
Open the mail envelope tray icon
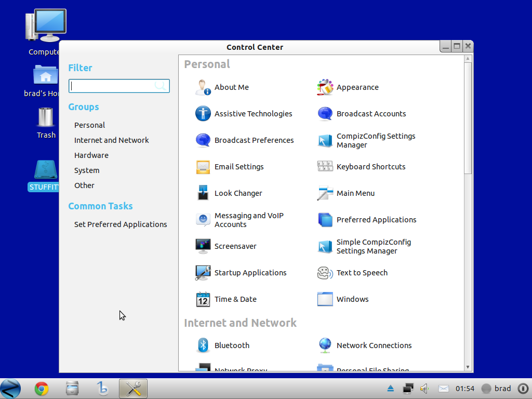(444, 389)
